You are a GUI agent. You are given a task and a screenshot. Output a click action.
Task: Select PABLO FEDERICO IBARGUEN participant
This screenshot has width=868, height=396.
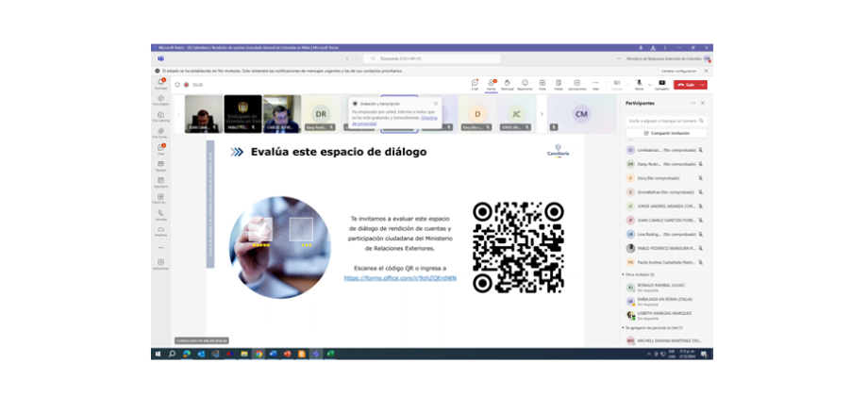coord(665,248)
